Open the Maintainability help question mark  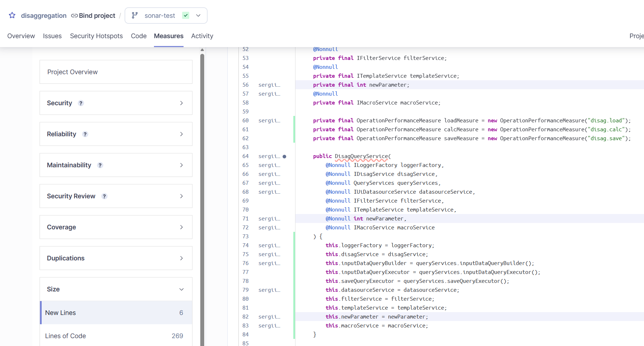[100, 165]
